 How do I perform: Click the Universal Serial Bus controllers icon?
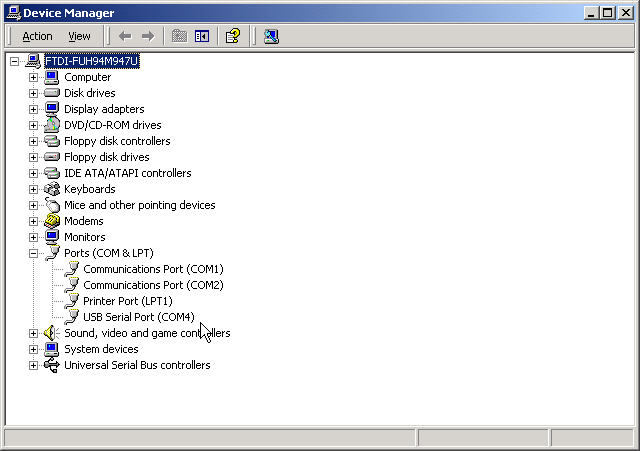point(51,365)
